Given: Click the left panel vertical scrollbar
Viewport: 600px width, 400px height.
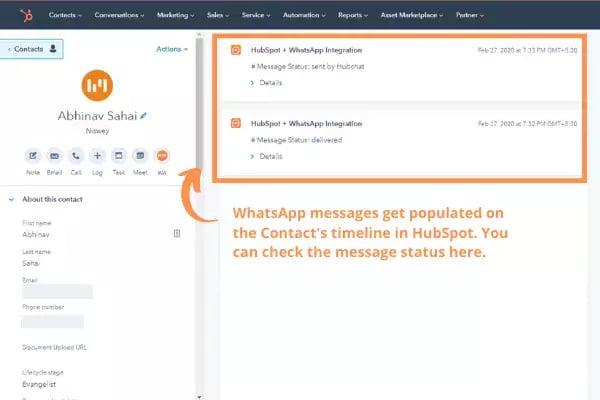Looking at the screenshot, I should (199, 103).
